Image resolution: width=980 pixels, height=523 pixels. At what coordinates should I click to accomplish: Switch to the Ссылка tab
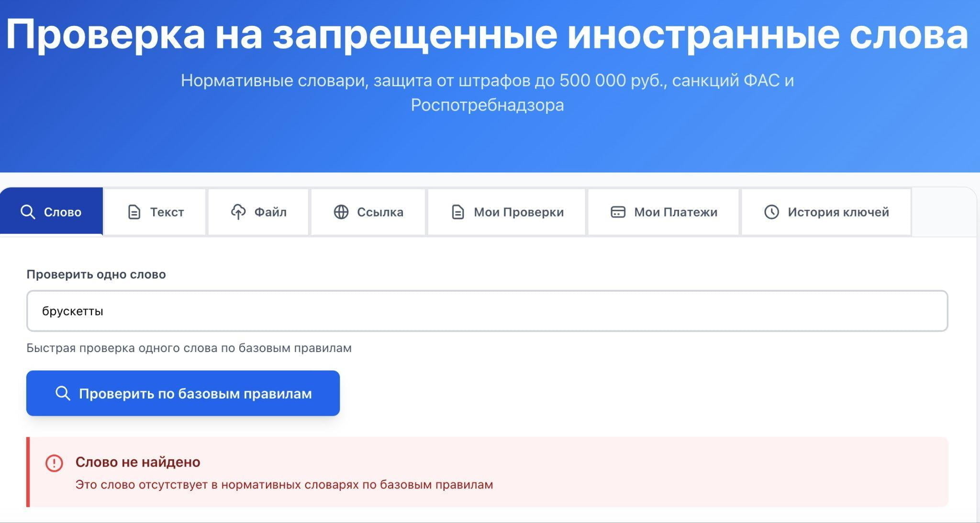[368, 211]
